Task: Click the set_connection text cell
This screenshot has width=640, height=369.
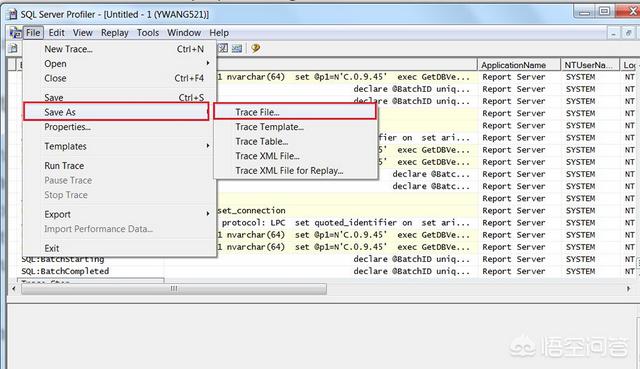Action: 252,211
